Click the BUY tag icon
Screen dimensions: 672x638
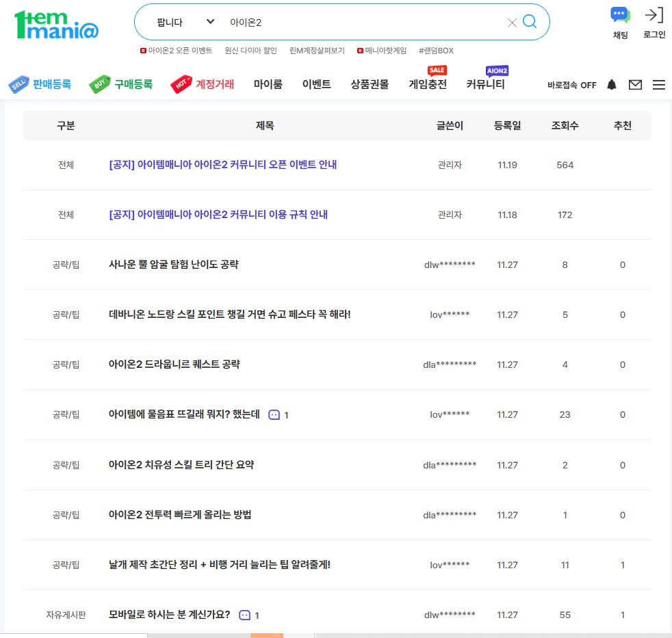pyautogui.click(x=100, y=84)
